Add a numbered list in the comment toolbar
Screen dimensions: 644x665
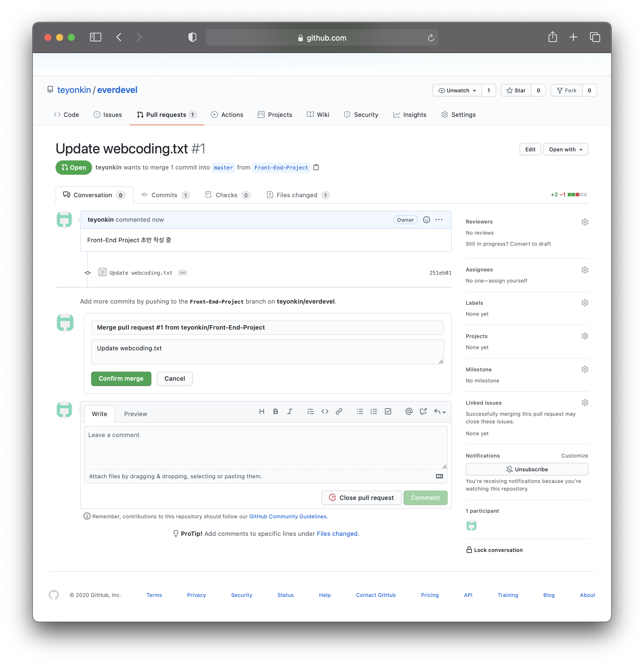[x=374, y=411]
